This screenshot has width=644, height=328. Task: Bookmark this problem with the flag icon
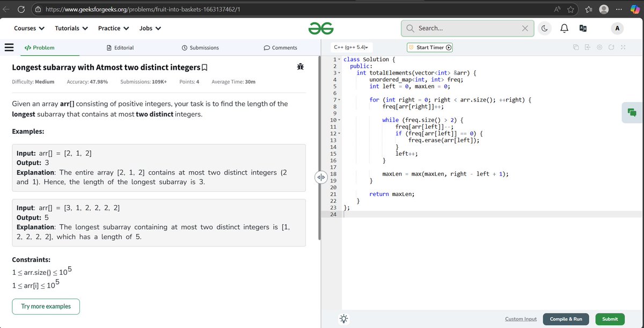click(x=204, y=68)
